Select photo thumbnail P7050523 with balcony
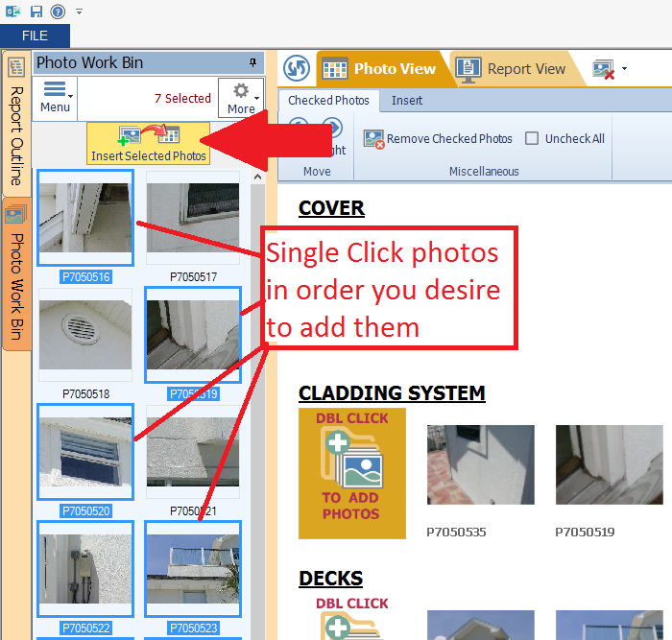Image resolution: width=672 pixels, height=640 pixels. tap(193, 569)
